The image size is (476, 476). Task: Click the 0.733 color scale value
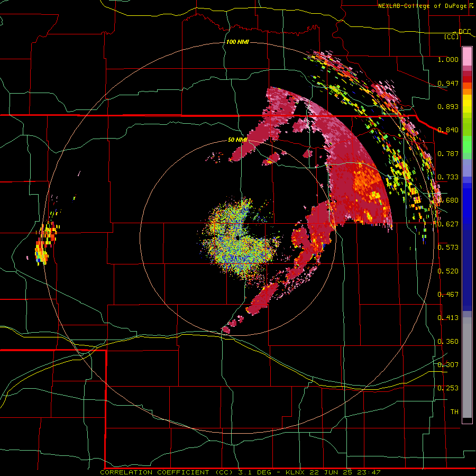point(448,177)
